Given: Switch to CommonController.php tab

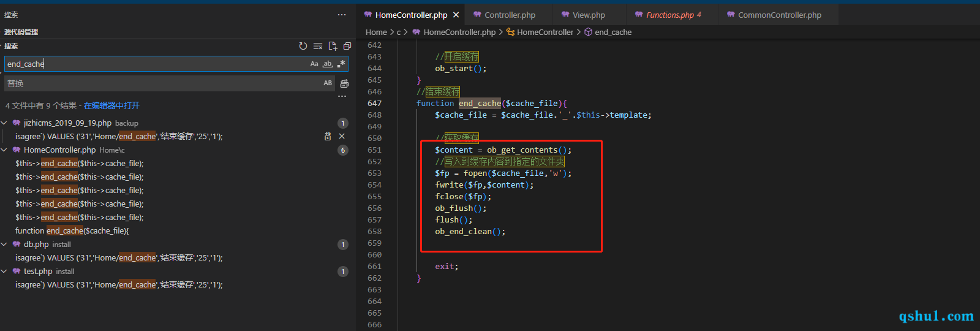Looking at the screenshot, I should tap(778, 15).
